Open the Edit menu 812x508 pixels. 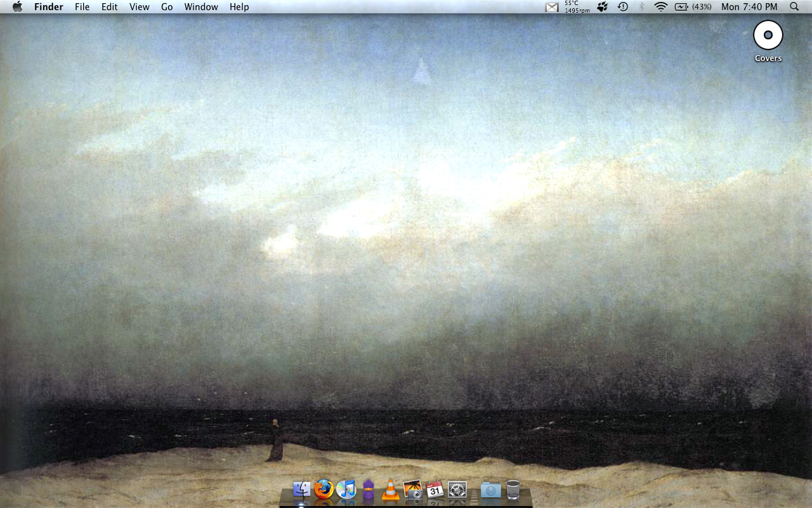[110, 7]
